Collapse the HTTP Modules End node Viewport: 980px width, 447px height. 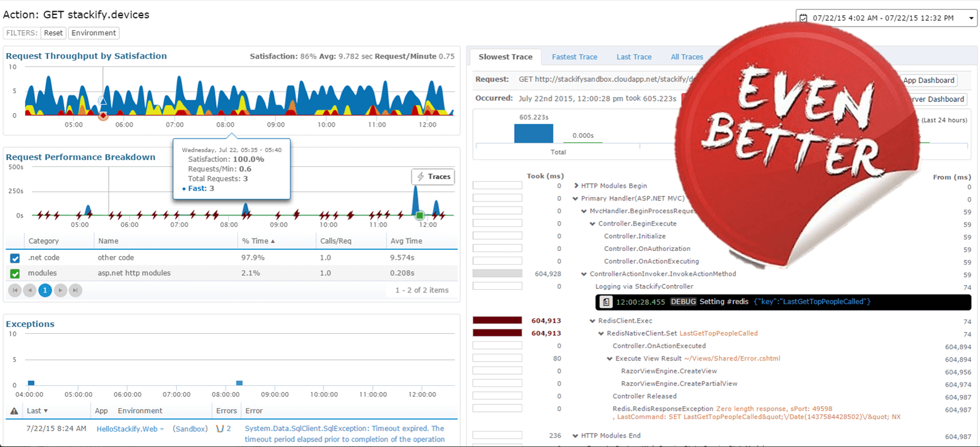[x=576, y=436]
